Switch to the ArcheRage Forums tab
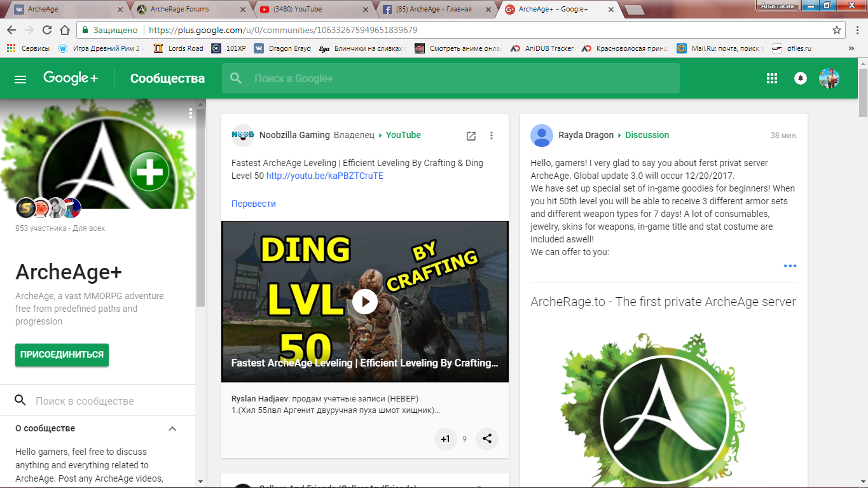This screenshot has width=868, height=488. pyautogui.click(x=190, y=9)
